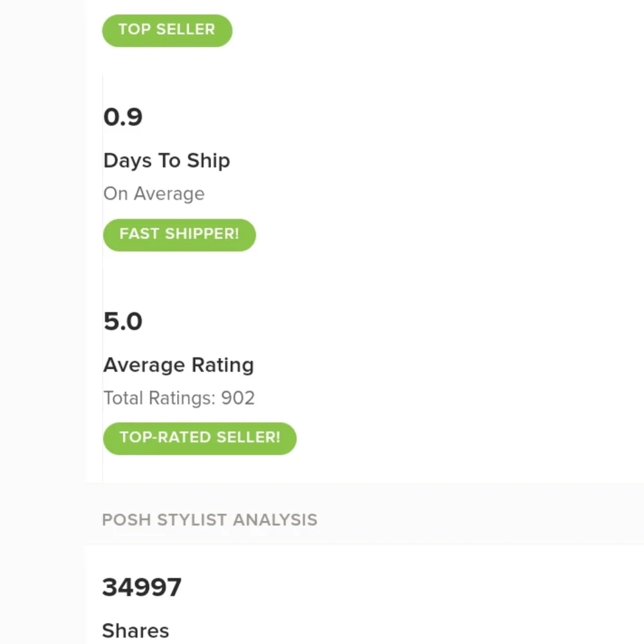This screenshot has width=644, height=644.
Task: Select the 34997 shares count
Action: pos(142,587)
